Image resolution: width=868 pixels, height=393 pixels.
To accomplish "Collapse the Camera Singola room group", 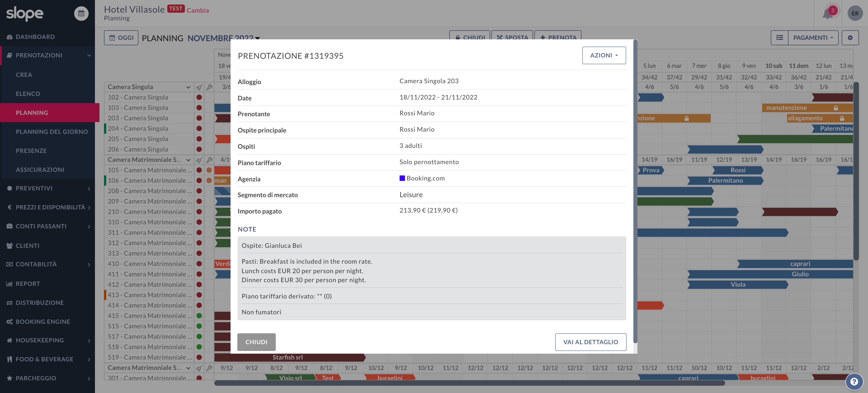I will (x=188, y=87).
